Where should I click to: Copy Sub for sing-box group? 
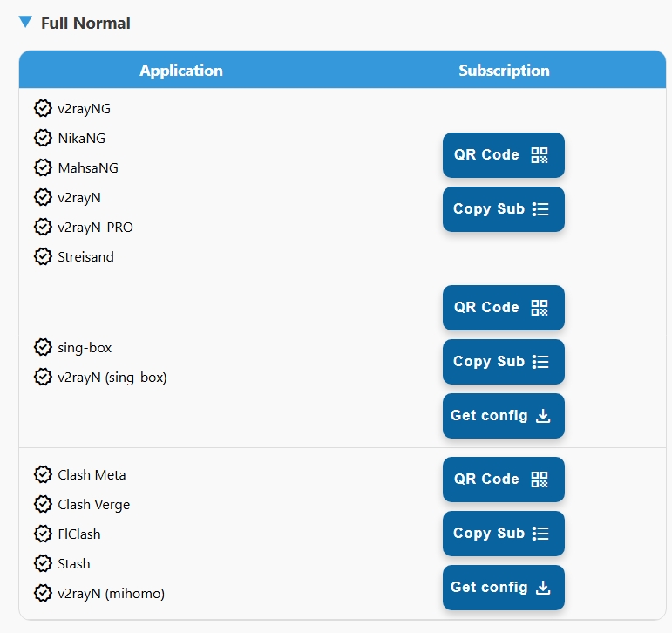[504, 362]
